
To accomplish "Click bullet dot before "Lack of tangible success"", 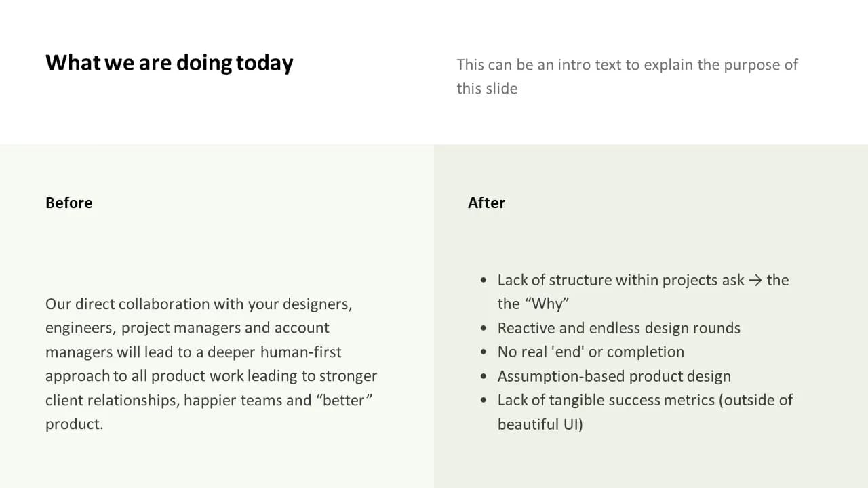I will point(484,400).
